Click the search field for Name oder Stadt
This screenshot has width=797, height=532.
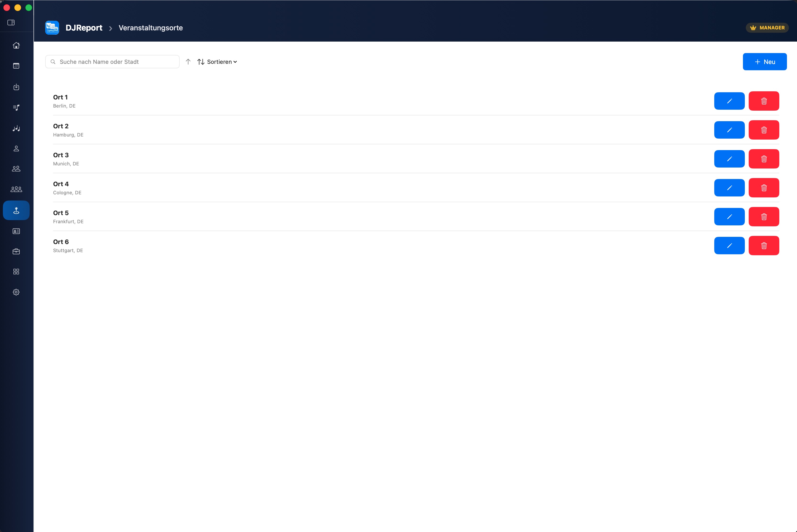pyautogui.click(x=116, y=62)
